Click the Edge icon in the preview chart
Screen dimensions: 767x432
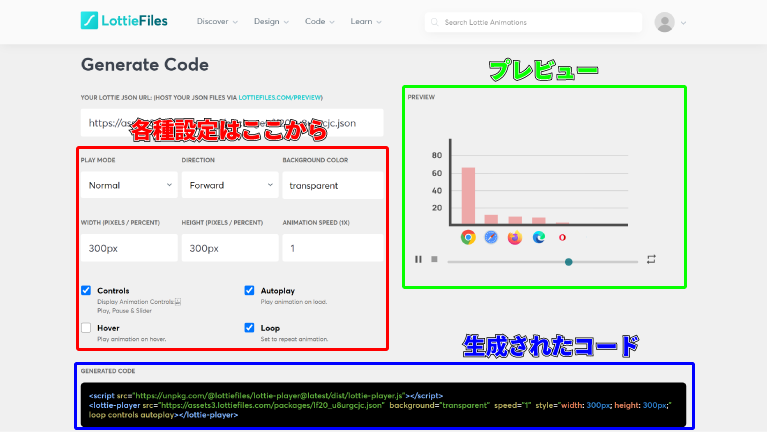[539, 237]
